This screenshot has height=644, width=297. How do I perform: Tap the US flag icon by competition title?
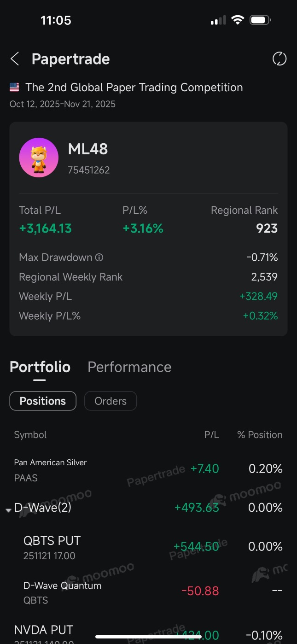(14, 87)
